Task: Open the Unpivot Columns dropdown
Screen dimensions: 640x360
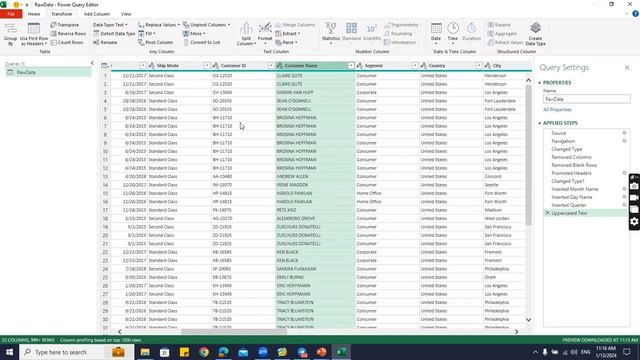Action: 206,25
